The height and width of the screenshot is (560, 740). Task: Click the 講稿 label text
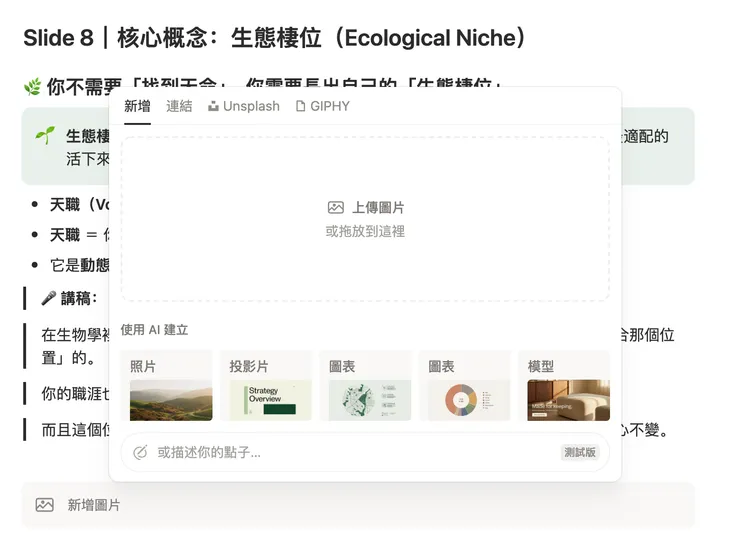pyautogui.click(x=79, y=298)
